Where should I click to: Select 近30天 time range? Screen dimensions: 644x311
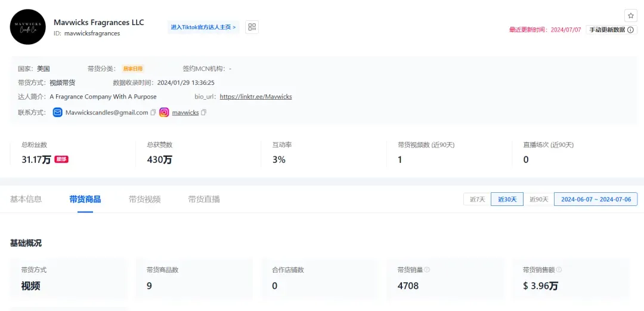(507, 199)
